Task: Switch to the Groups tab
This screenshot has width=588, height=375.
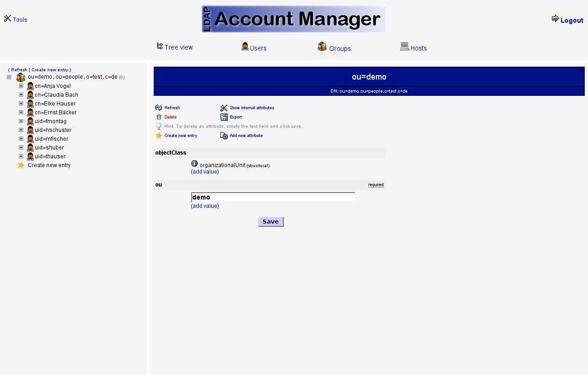Action: pyautogui.click(x=334, y=48)
